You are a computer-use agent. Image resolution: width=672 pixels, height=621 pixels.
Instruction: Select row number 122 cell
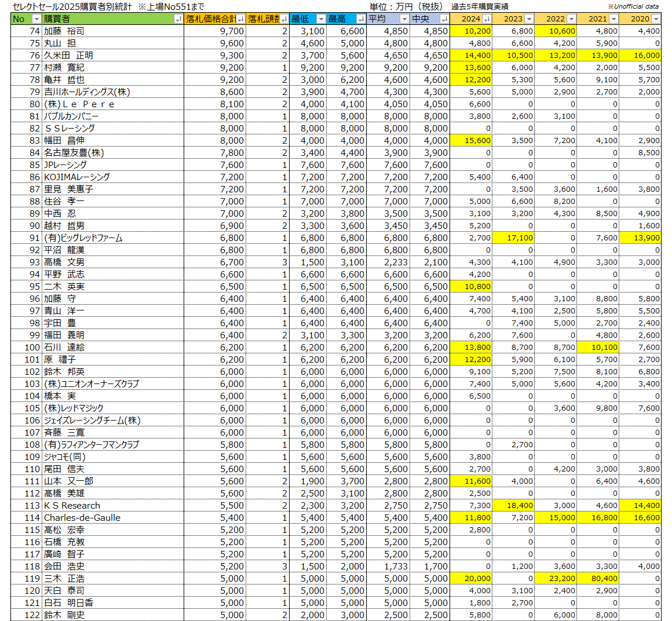(27, 615)
